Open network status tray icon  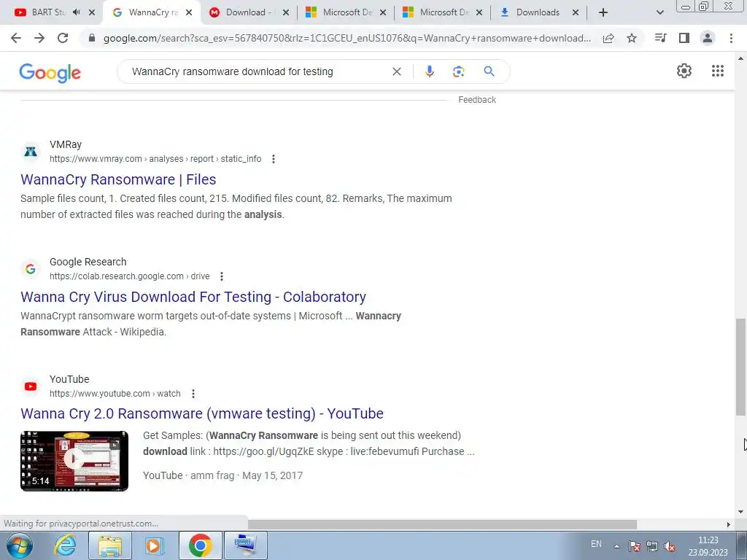point(651,546)
